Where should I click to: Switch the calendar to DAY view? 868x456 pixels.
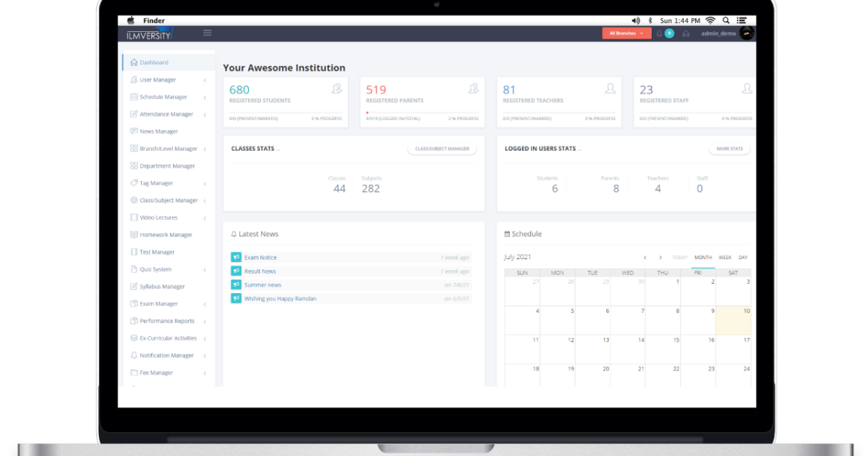coord(741,257)
